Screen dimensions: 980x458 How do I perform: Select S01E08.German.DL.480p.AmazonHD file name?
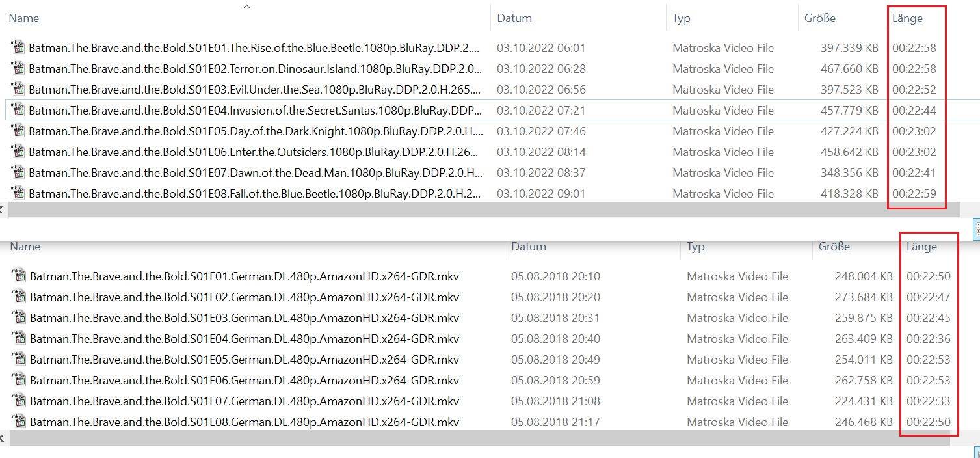tap(245, 422)
